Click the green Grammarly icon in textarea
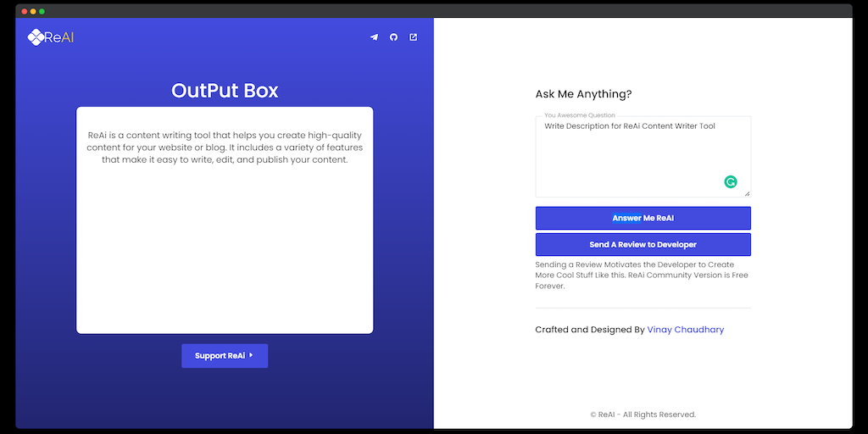The height and width of the screenshot is (434, 868). pyautogui.click(x=731, y=181)
